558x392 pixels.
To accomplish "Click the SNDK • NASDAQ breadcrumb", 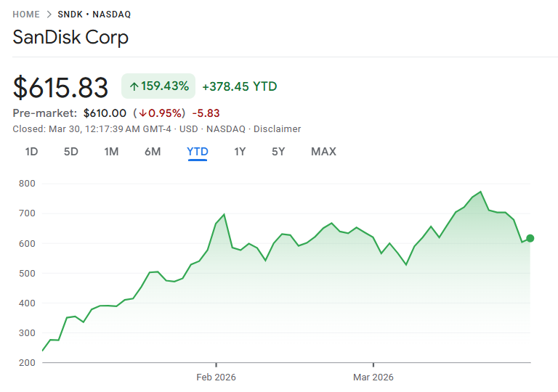I will (94, 15).
